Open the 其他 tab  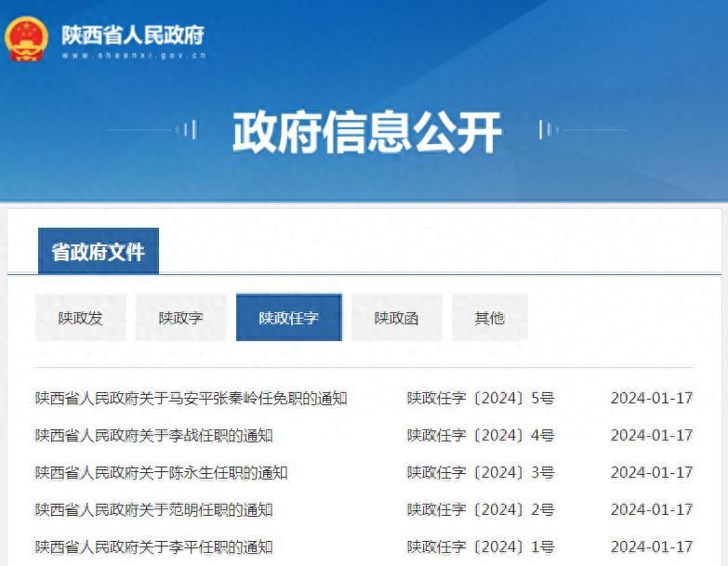[489, 318]
